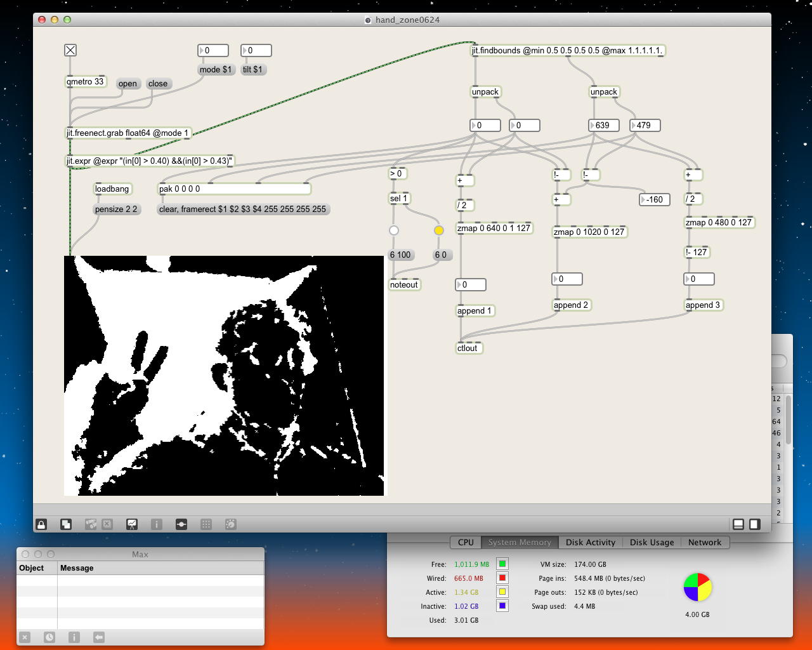The width and height of the screenshot is (812, 650).
Task: Toggle presentation mode in the patcher toolbar
Action: [131, 524]
